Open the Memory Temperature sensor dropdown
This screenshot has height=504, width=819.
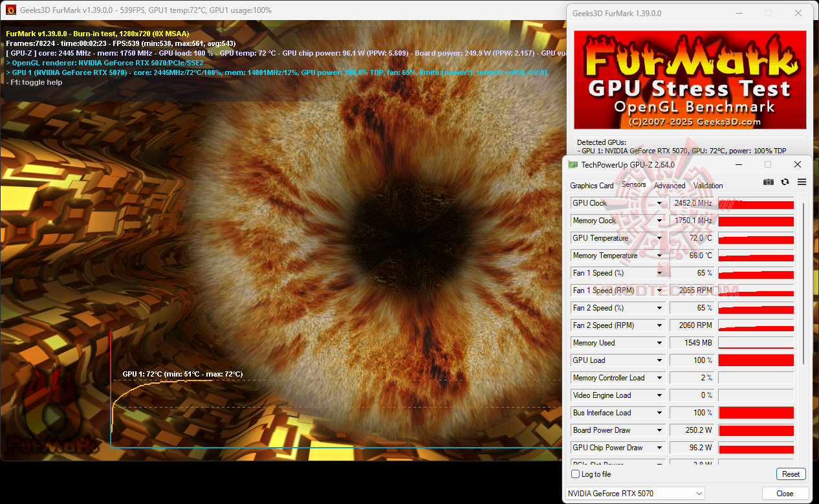pos(659,256)
